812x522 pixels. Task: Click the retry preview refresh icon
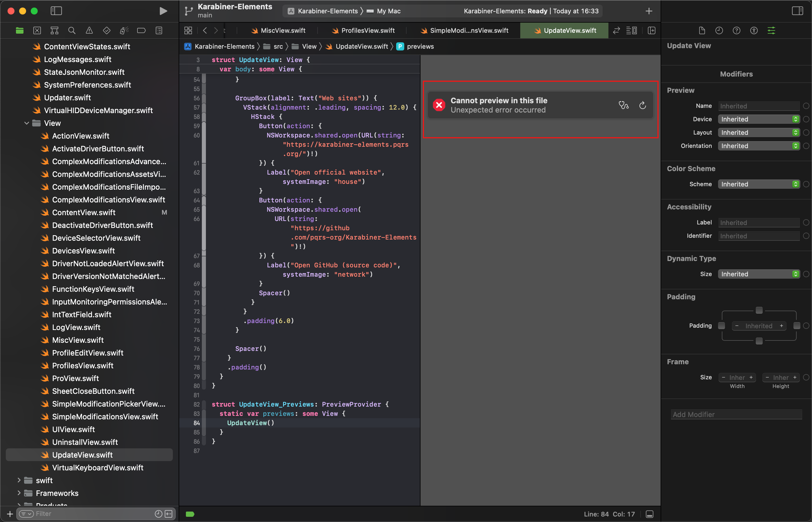click(x=642, y=105)
